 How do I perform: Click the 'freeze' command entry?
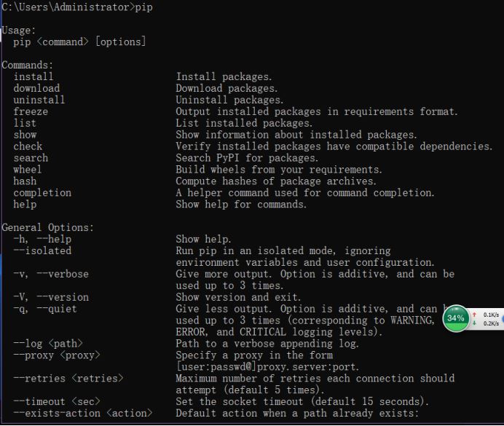(x=31, y=111)
